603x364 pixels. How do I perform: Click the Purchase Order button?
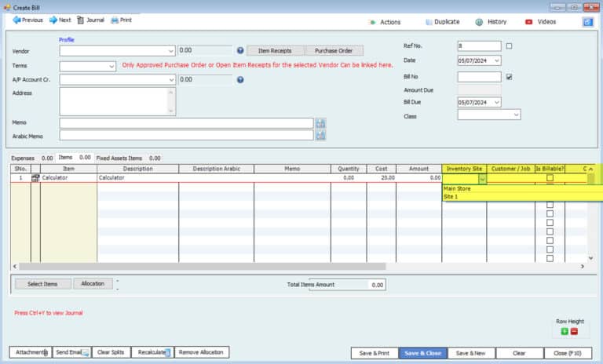click(x=333, y=50)
